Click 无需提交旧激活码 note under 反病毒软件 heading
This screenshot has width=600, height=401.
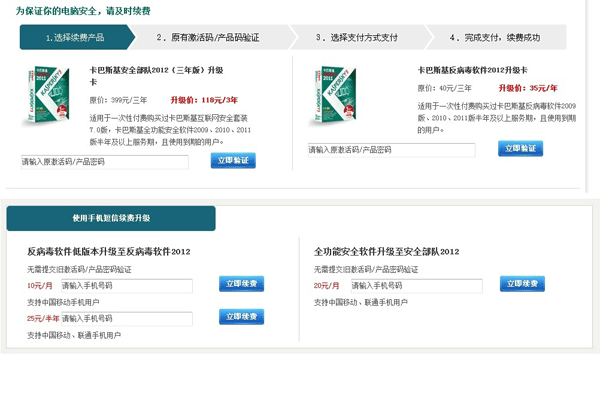79,270
